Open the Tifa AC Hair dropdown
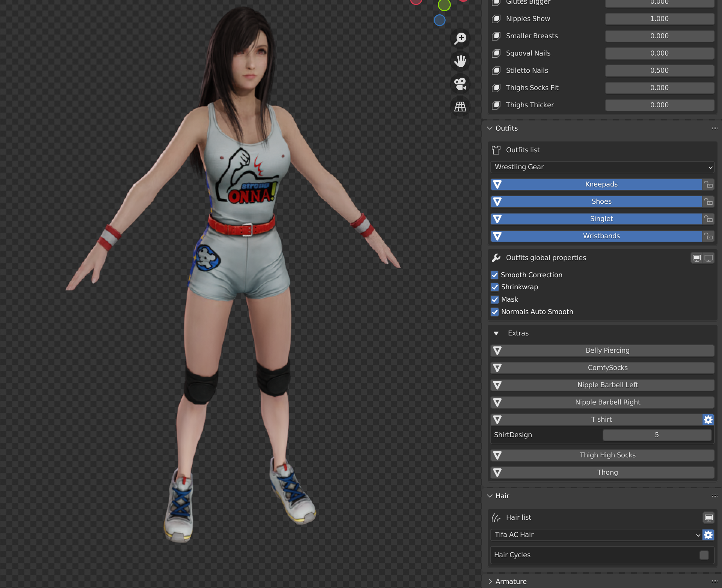This screenshot has height=588, width=722. (x=596, y=535)
